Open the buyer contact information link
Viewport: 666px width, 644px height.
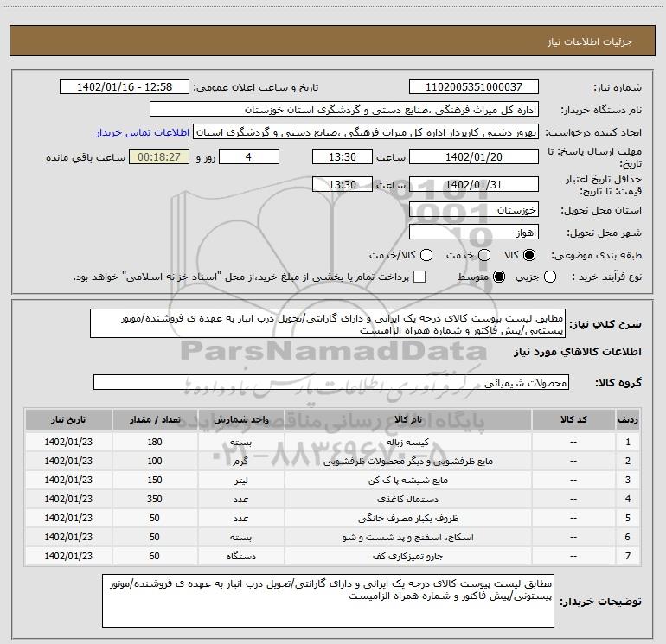pyautogui.click(x=143, y=132)
